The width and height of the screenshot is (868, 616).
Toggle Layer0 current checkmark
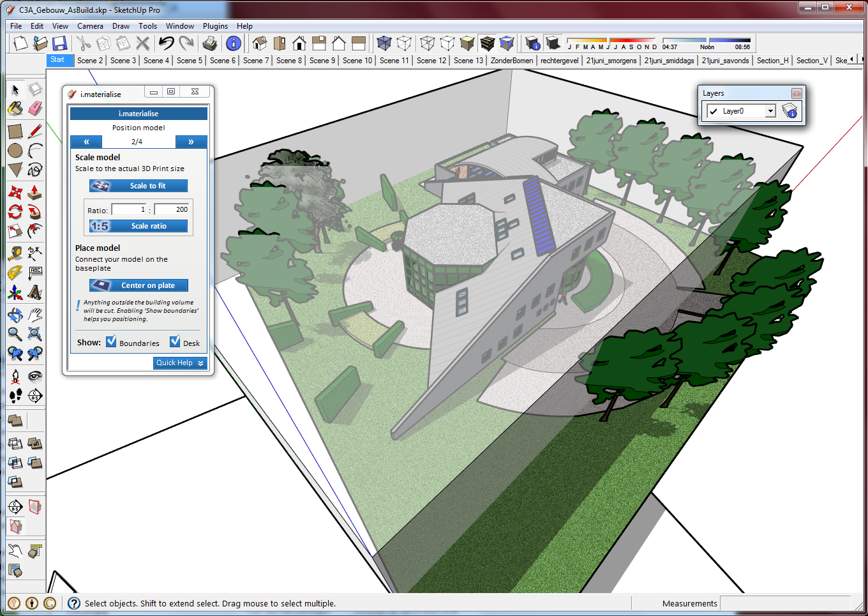click(x=714, y=111)
